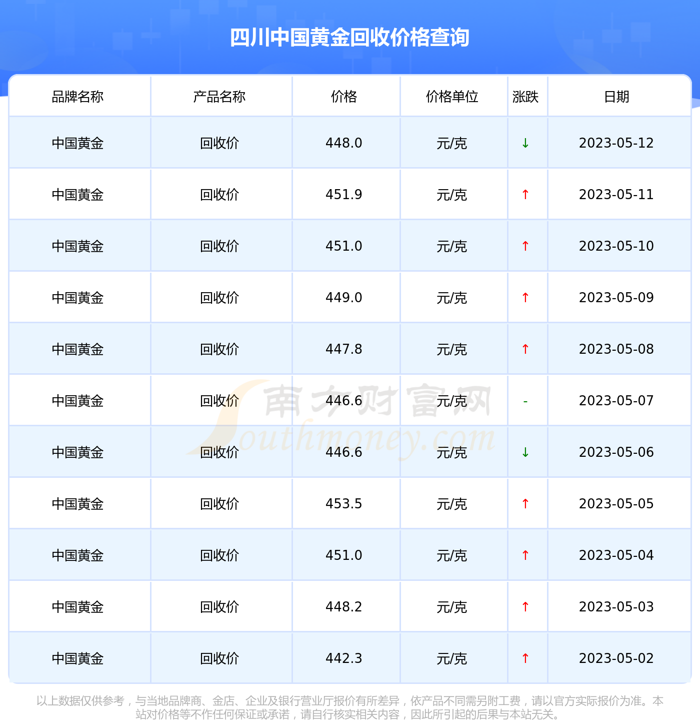Click the price 446.6 for 2023-05-06
Viewport: 700px width, 728px height.
(x=344, y=452)
